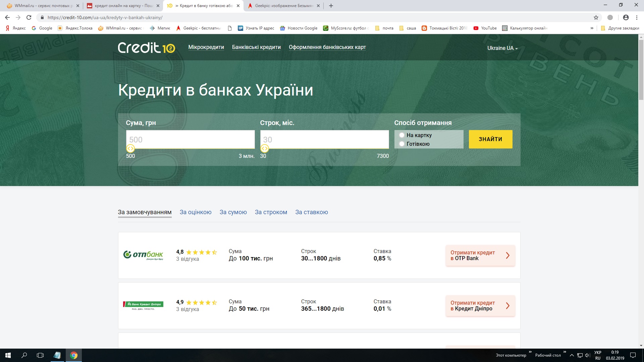Click the ОТП Банк logo

(143, 255)
